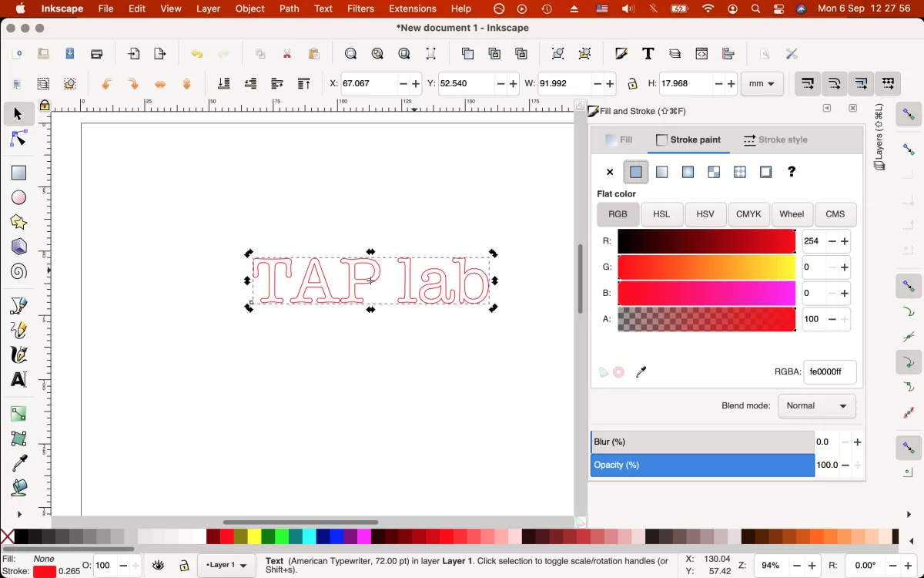The image size is (924, 578).
Task: Select the Text tool in toolbox
Action: coord(18,379)
